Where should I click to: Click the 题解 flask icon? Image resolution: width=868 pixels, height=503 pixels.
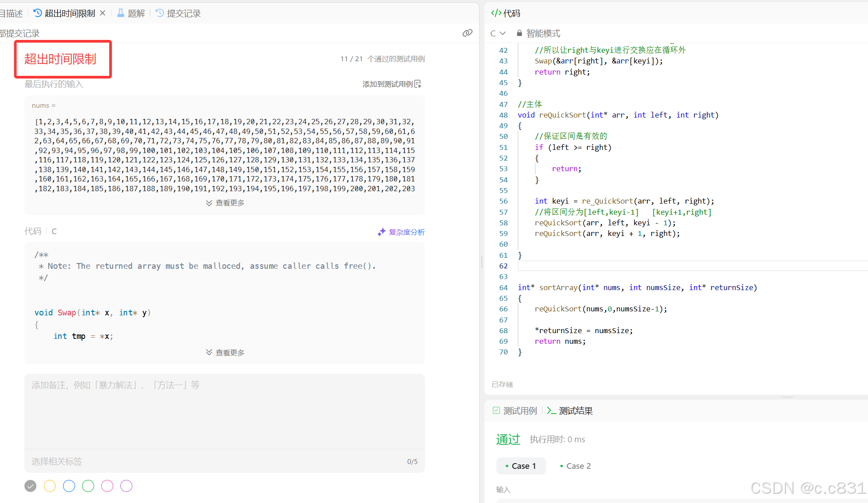(120, 13)
